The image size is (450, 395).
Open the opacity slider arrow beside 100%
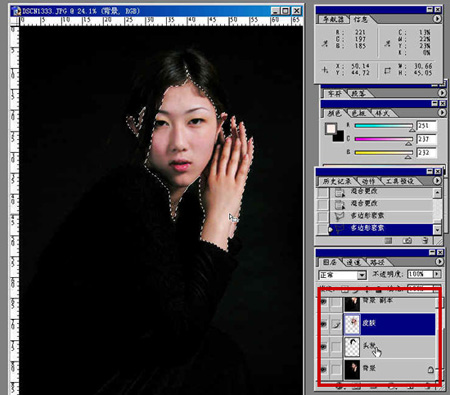[436, 274]
